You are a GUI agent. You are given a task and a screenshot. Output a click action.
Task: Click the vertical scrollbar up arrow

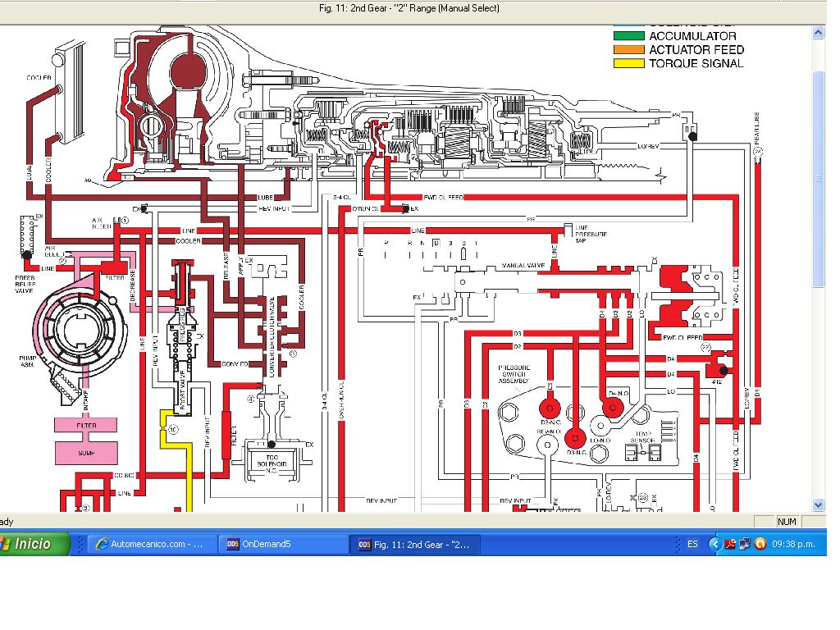818,33
